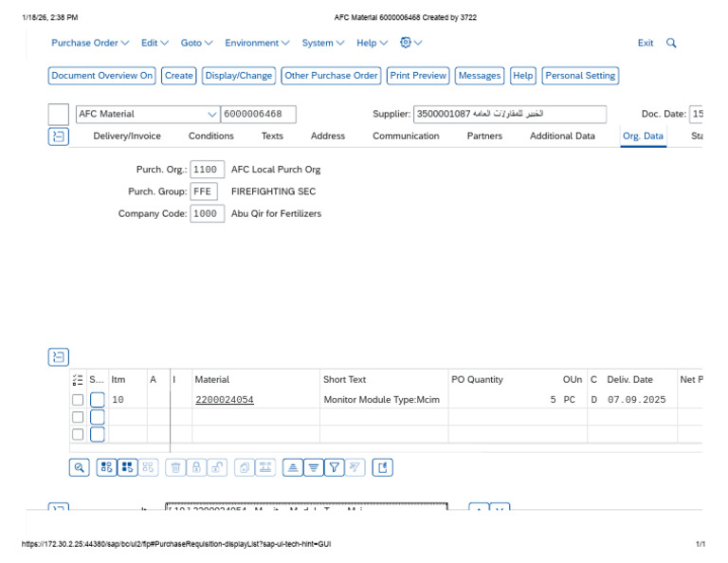Open the Texts tab
This screenshot has height=563, width=728.
(x=272, y=136)
